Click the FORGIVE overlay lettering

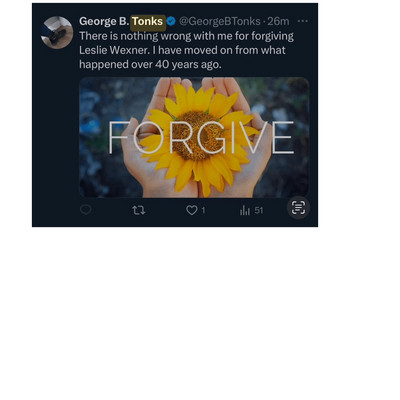pyautogui.click(x=201, y=138)
